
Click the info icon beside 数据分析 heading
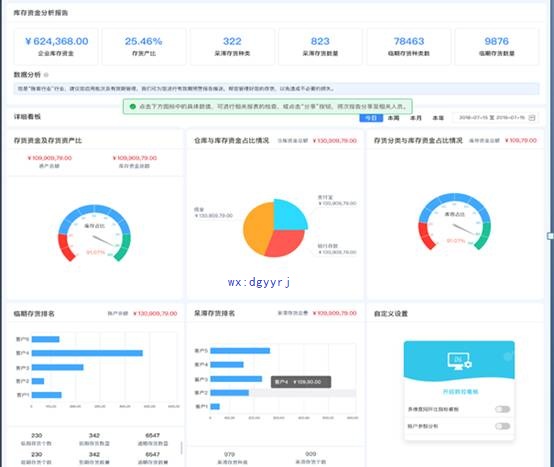(46, 75)
